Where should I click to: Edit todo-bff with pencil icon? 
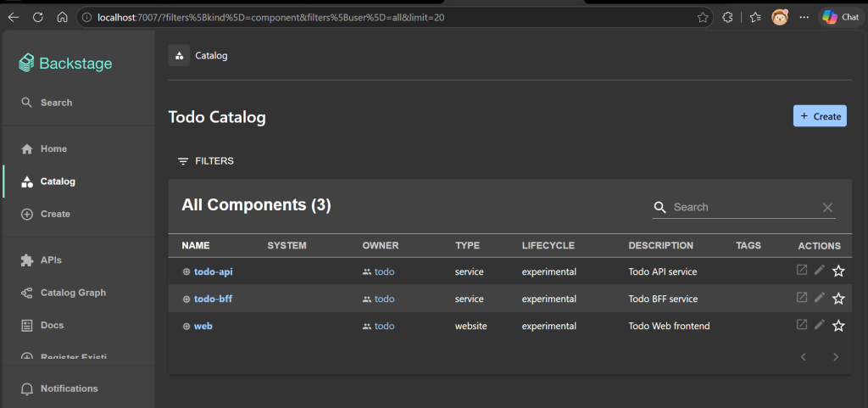(820, 297)
